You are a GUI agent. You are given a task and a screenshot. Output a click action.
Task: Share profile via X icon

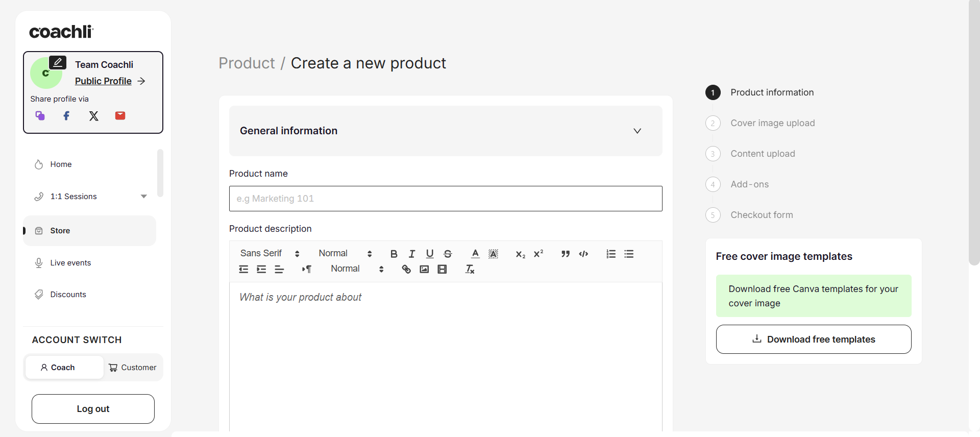94,116
